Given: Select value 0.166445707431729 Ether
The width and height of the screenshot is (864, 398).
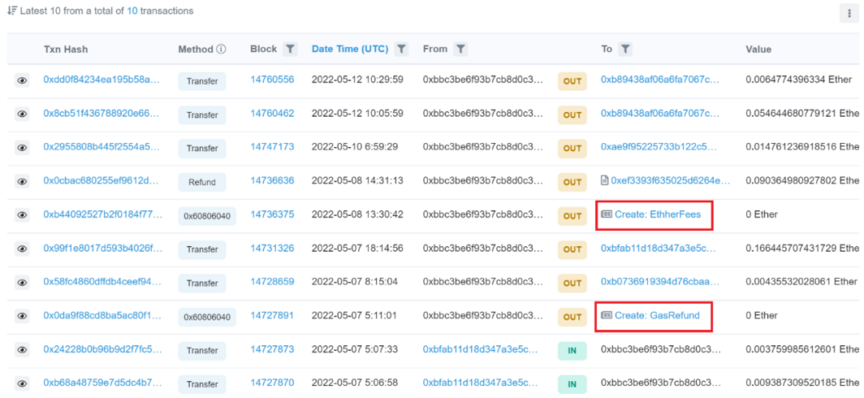Looking at the screenshot, I should (802, 248).
